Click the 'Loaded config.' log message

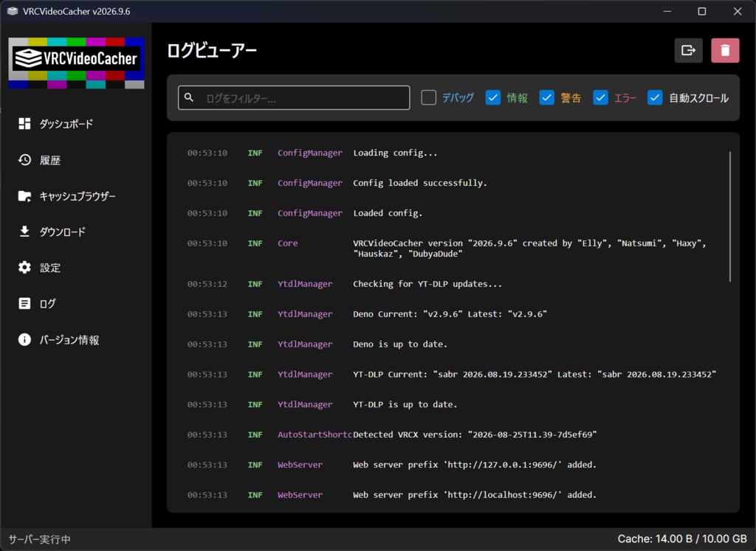[388, 213]
